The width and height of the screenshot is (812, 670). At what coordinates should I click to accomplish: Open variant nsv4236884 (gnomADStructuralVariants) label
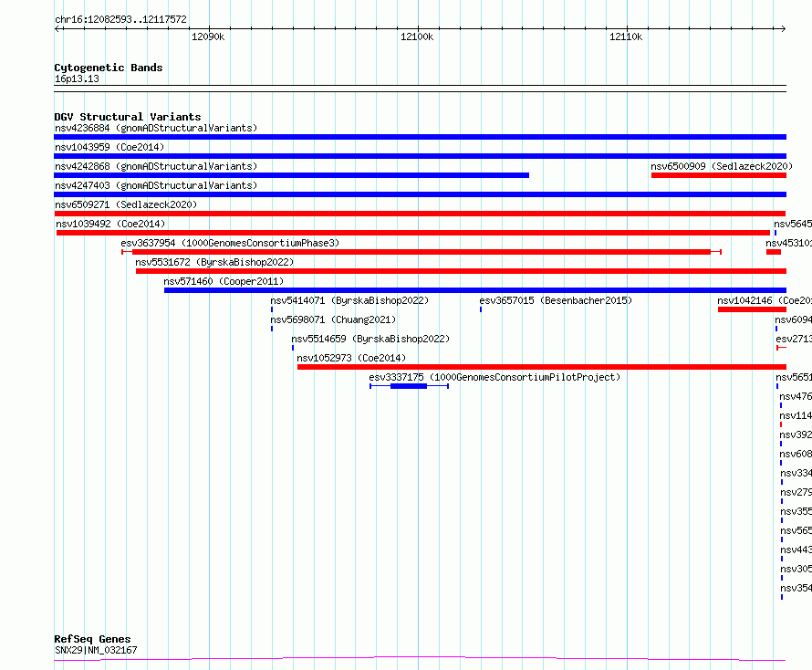(156, 128)
